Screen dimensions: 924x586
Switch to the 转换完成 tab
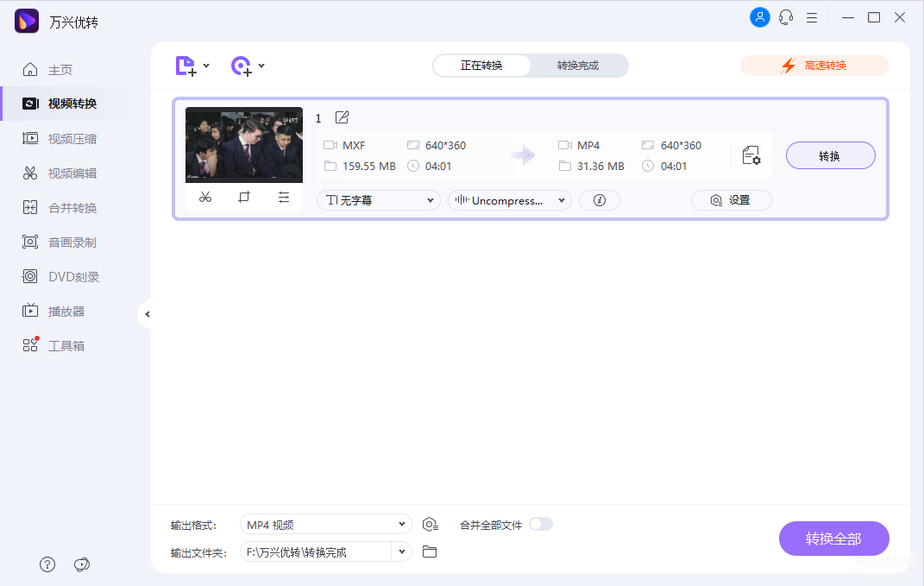[578, 66]
